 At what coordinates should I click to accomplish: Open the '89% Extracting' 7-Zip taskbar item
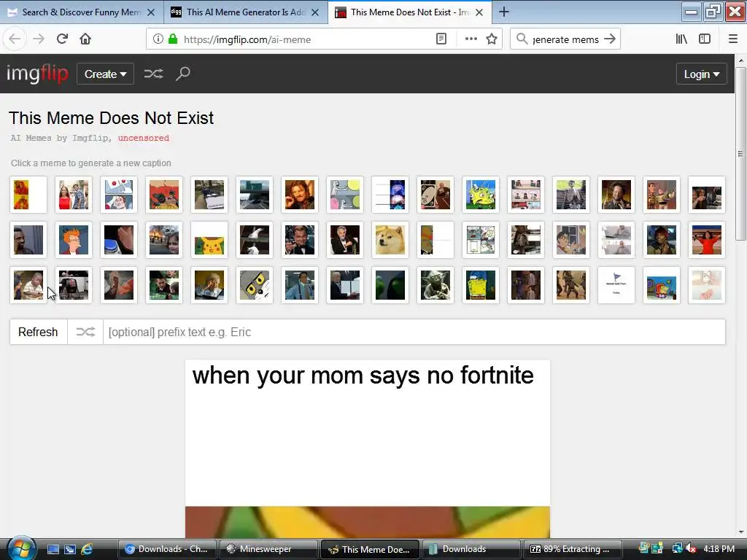(x=573, y=549)
